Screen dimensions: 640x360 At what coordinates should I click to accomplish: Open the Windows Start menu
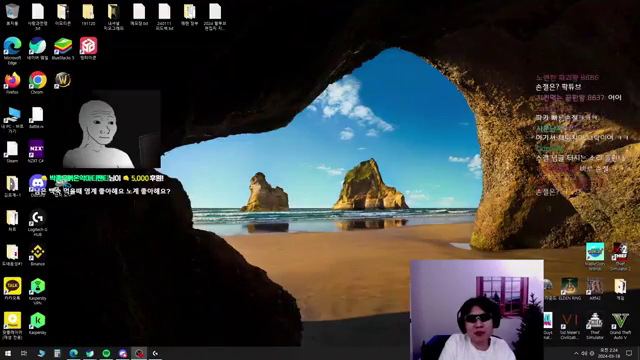pyautogui.click(x=8, y=353)
